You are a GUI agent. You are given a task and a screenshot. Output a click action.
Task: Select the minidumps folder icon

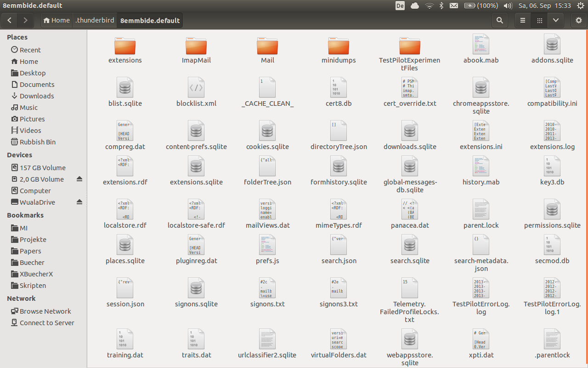339,46
